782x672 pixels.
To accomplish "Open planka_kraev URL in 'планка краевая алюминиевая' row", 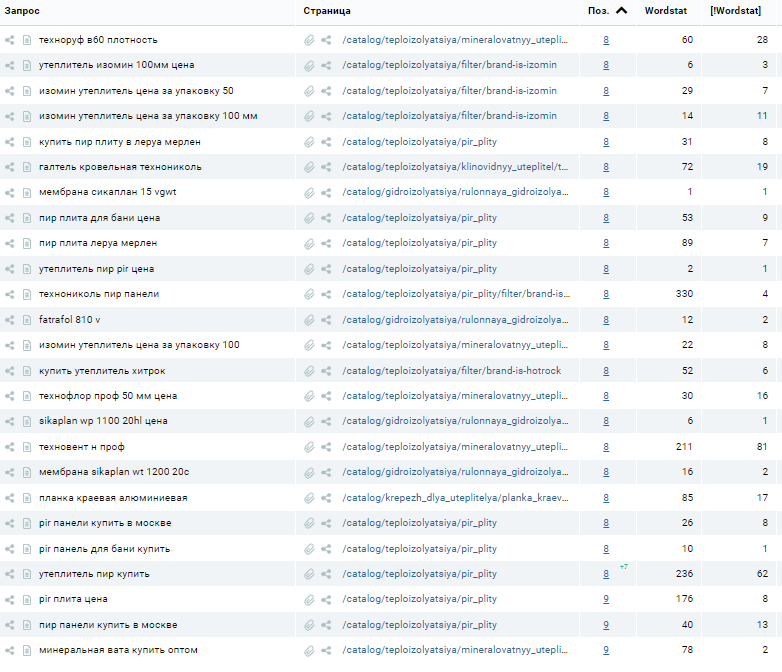I will coord(455,497).
